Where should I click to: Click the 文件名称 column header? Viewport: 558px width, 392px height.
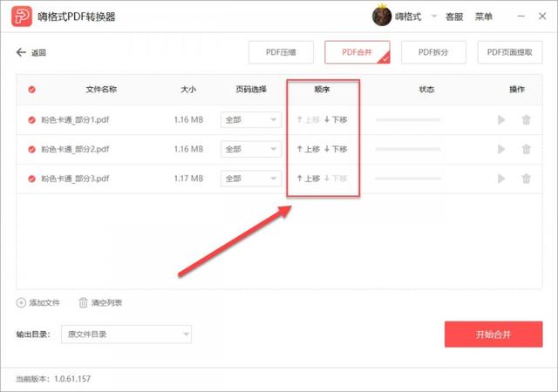[x=101, y=89]
